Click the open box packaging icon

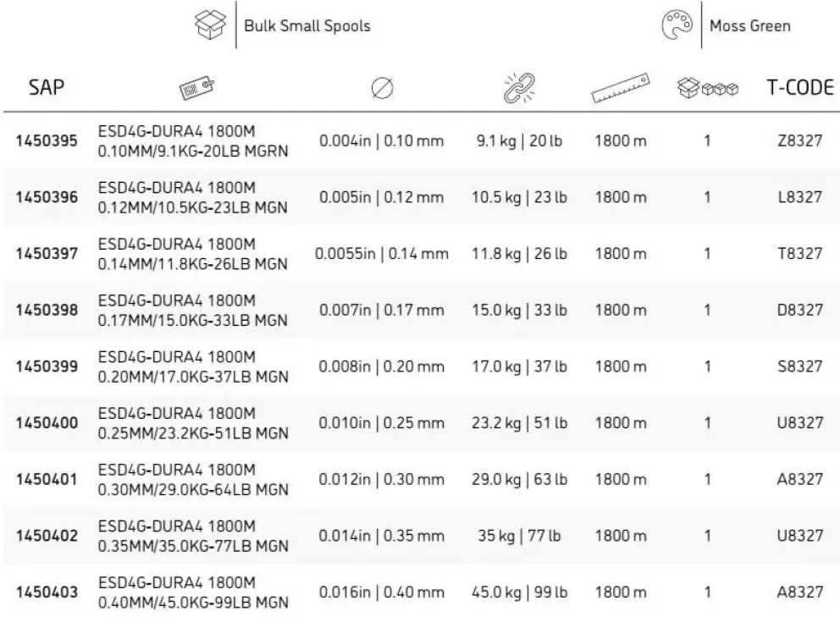click(x=210, y=25)
